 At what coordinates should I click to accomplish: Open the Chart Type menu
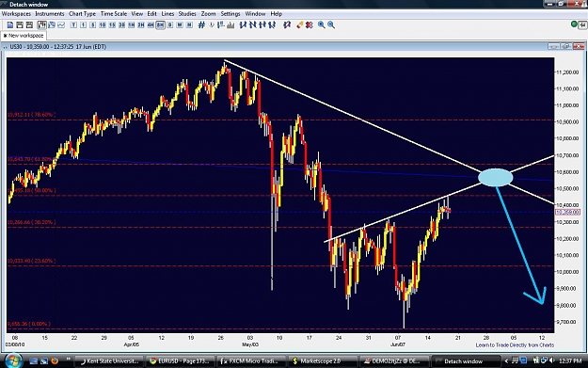[82, 14]
